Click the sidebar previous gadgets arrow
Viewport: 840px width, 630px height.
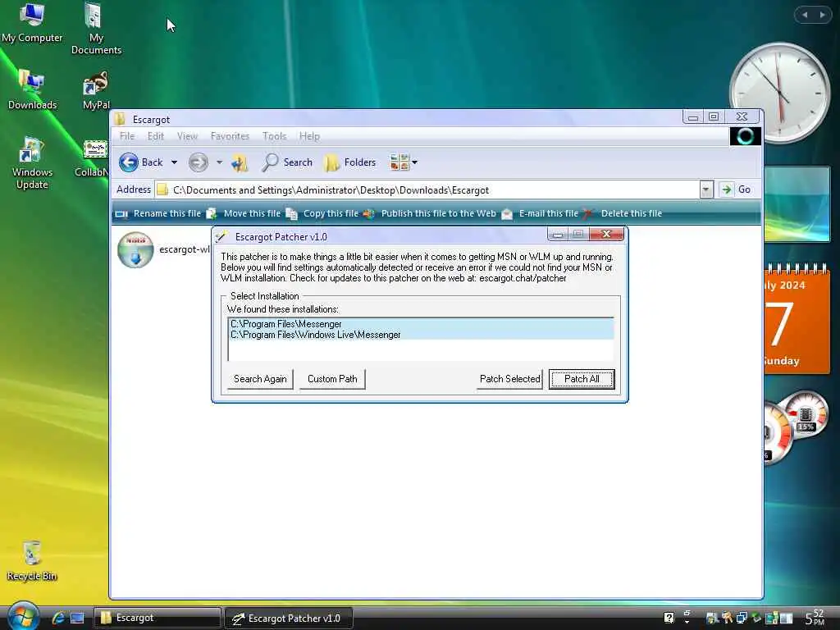[805, 15]
